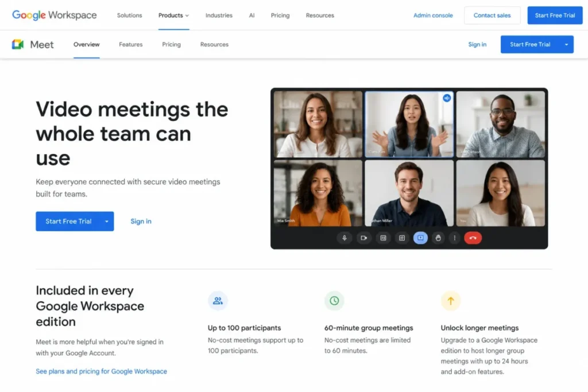The height and width of the screenshot is (392, 588).
Task: Click Sign in link below the headline
Action: point(141,221)
